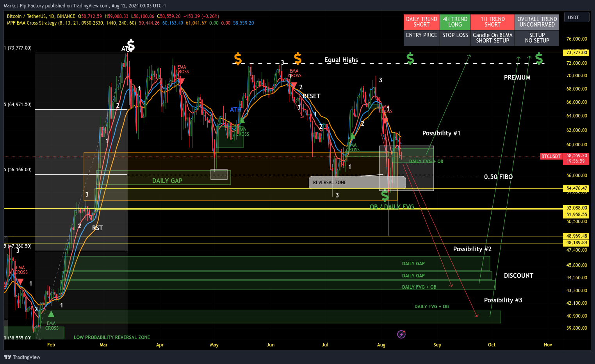This screenshot has height=364, width=595.
Task: Click the TradingView logo at the bottom
Action: (22, 357)
